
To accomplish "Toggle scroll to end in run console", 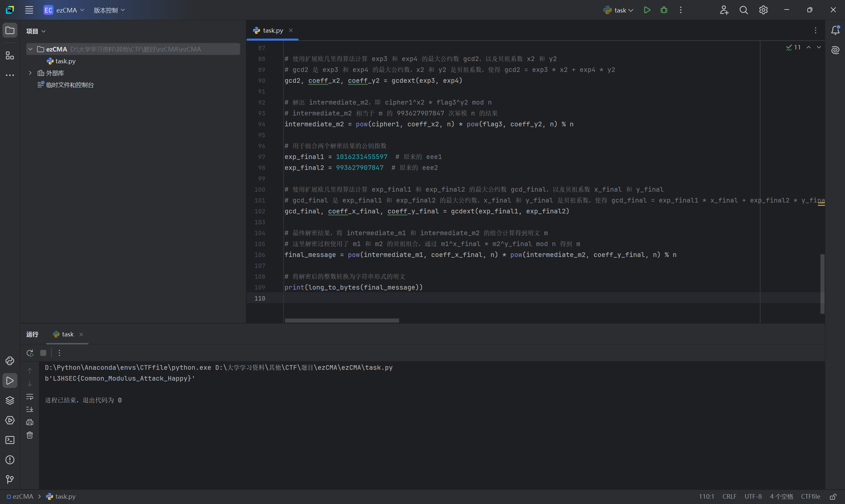I will point(30,409).
